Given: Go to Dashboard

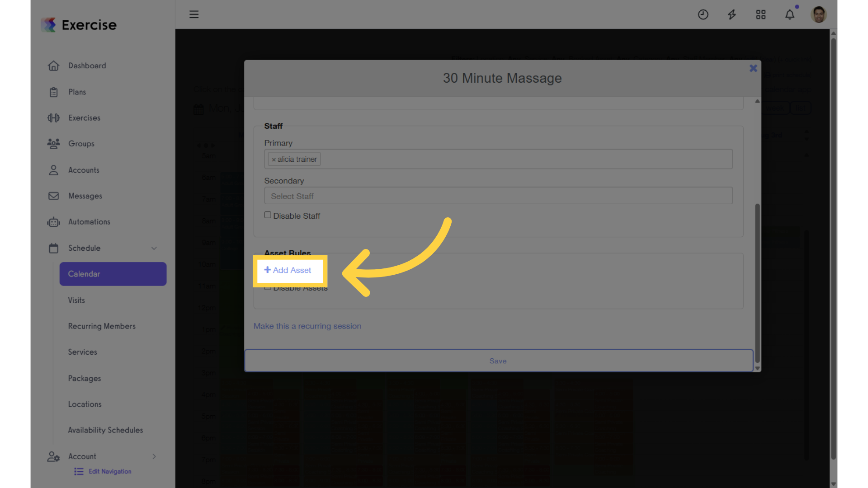Looking at the screenshot, I should tap(87, 66).
